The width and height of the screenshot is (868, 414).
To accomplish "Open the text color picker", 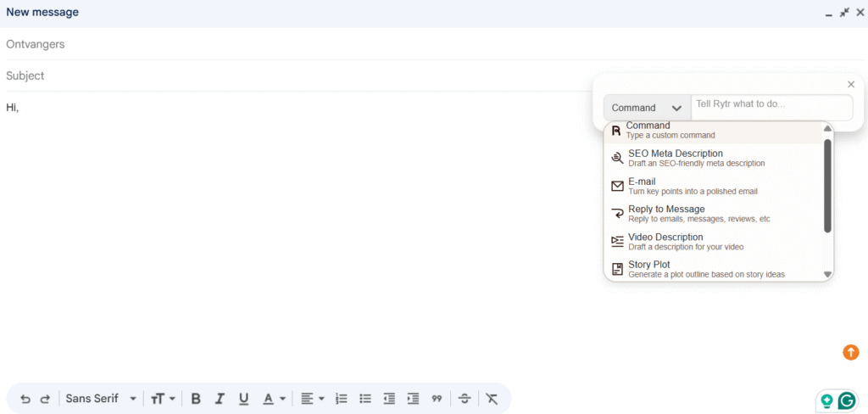I will click(274, 399).
